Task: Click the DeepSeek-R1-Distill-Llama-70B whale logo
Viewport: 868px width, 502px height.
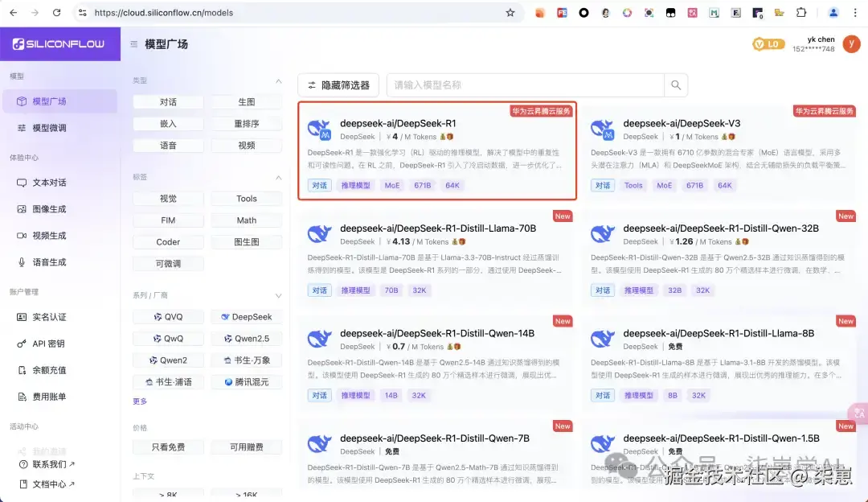Action: pyautogui.click(x=319, y=234)
